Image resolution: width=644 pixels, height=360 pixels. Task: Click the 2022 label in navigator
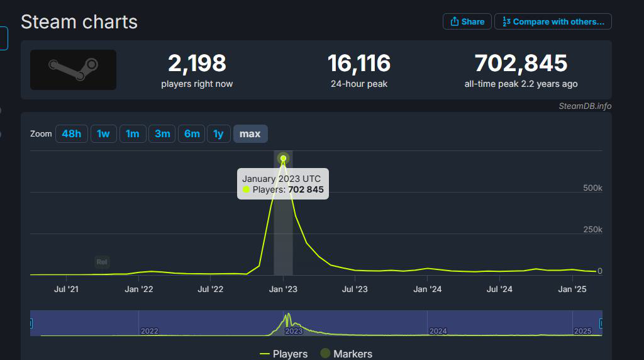(x=150, y=331)
